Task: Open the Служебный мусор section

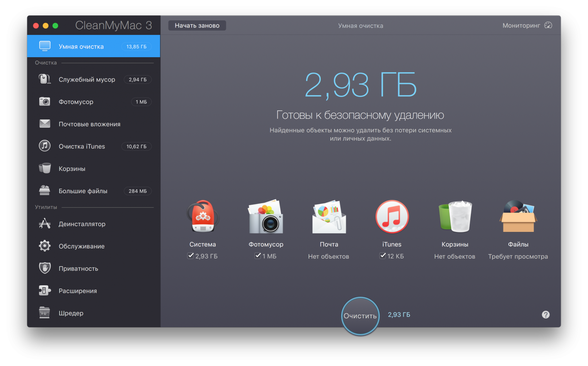Action: (x=94, y=79)
